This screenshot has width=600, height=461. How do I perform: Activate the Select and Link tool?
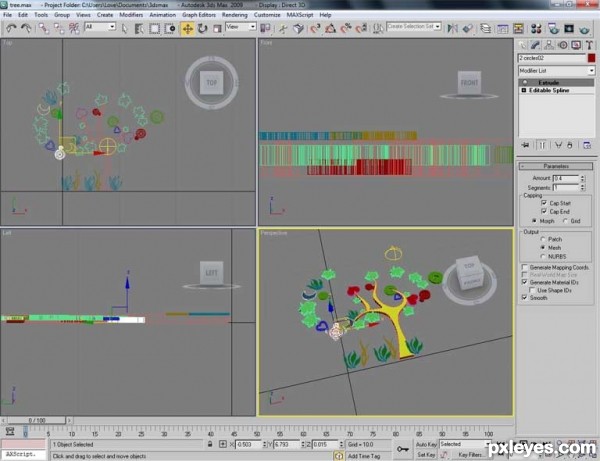pyautogui.click(x=44, y=28)
